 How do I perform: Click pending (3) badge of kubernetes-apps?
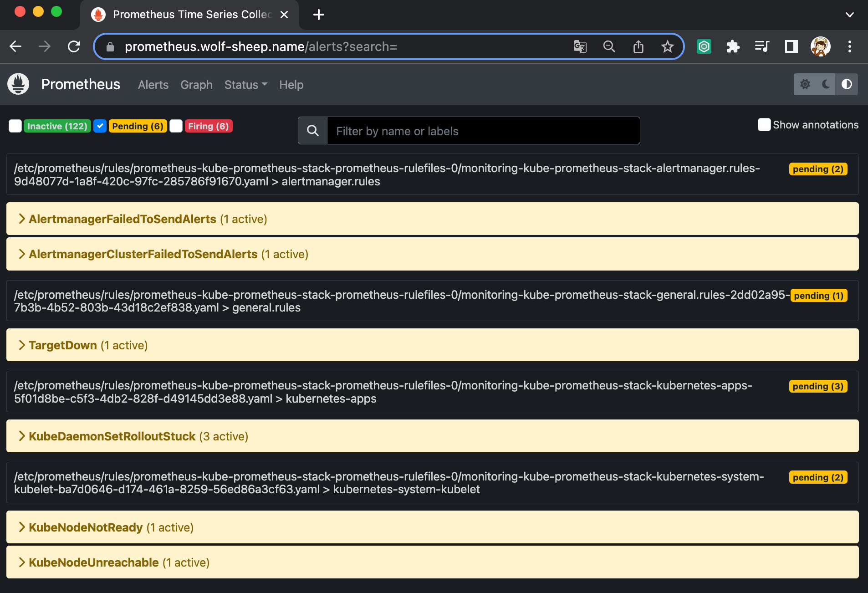click(818, 386)
